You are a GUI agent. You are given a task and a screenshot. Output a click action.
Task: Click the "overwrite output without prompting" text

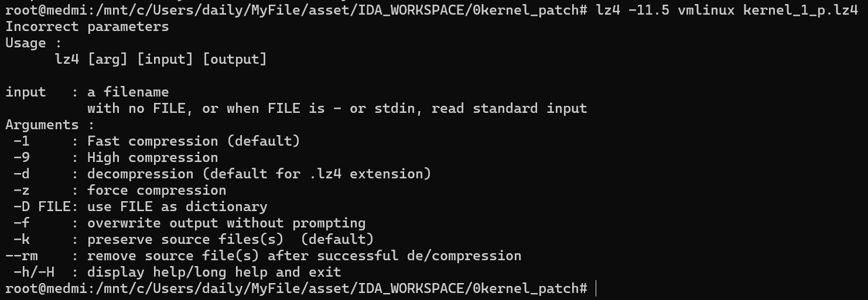click(226, 223)
